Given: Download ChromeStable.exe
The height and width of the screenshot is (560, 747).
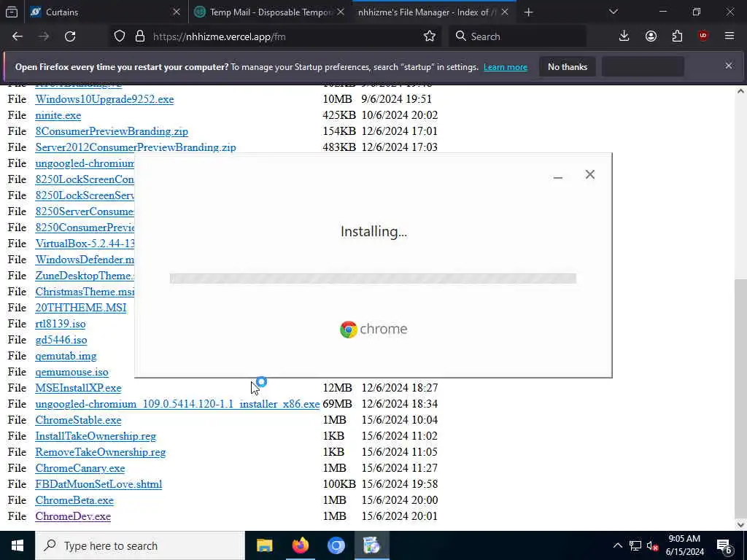Looking at the screenshot, I should pos(78,420).
